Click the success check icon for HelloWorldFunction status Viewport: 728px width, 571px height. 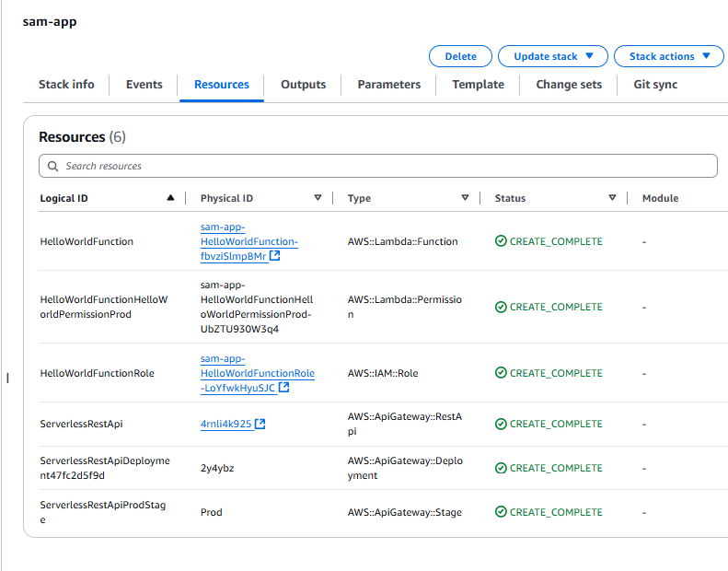point(501,241)
